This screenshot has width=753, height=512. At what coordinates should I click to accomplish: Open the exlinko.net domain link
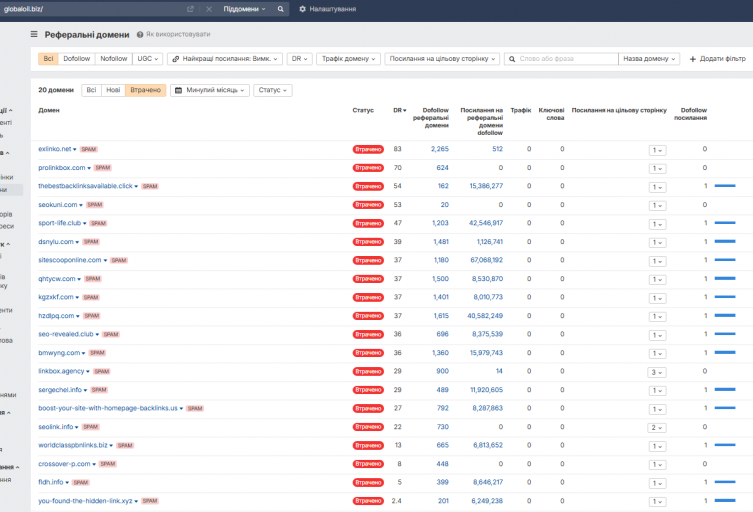[55, 149]
